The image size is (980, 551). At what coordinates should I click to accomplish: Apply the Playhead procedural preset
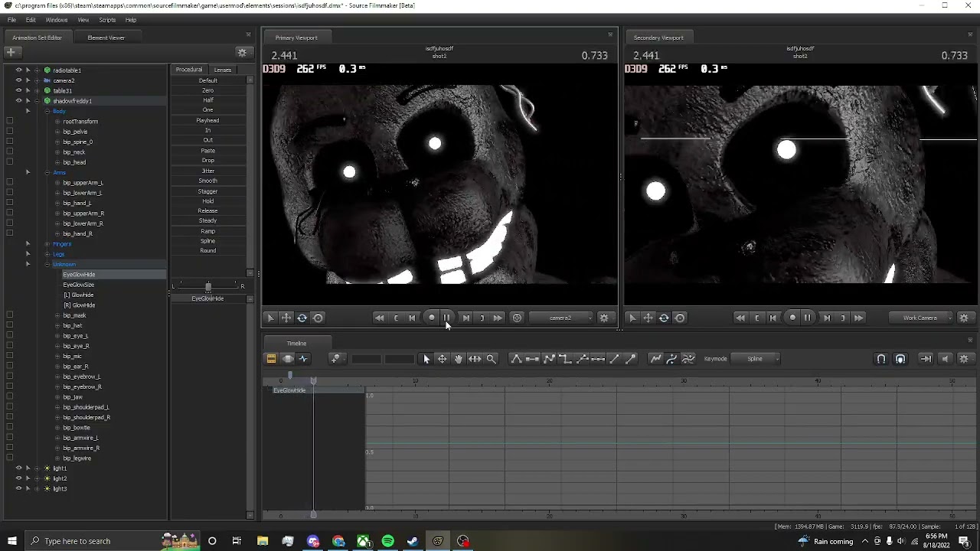(x=208, y=120)
